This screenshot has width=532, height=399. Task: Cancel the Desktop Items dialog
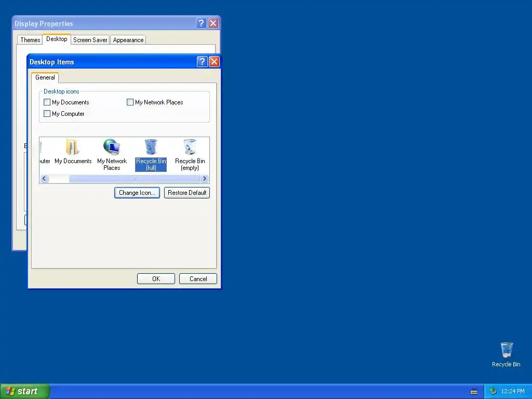click(198, 279)
